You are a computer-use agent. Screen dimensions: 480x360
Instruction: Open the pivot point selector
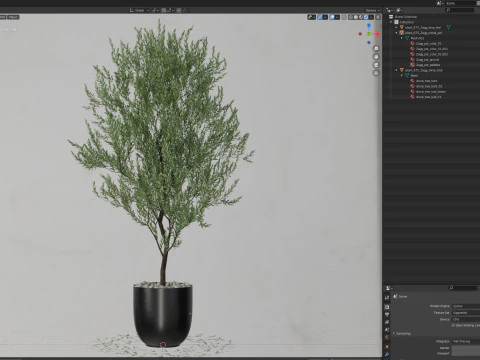click(155, 10)
